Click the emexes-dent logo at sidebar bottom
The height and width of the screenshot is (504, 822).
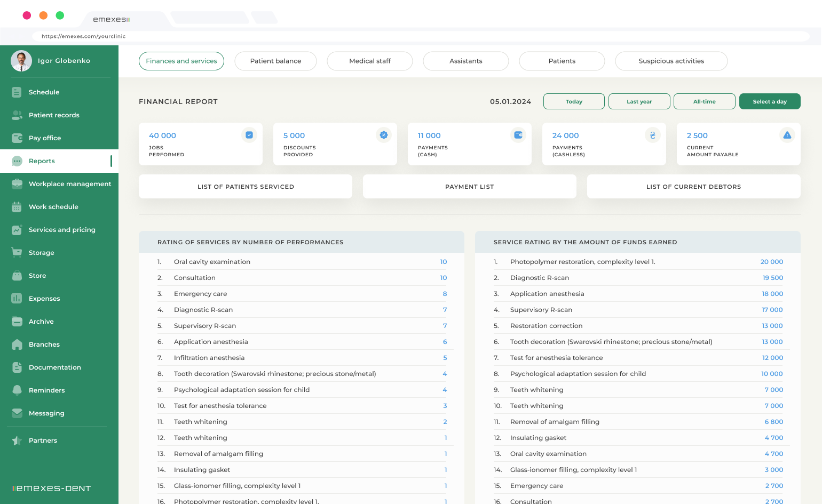click(51, 489)
